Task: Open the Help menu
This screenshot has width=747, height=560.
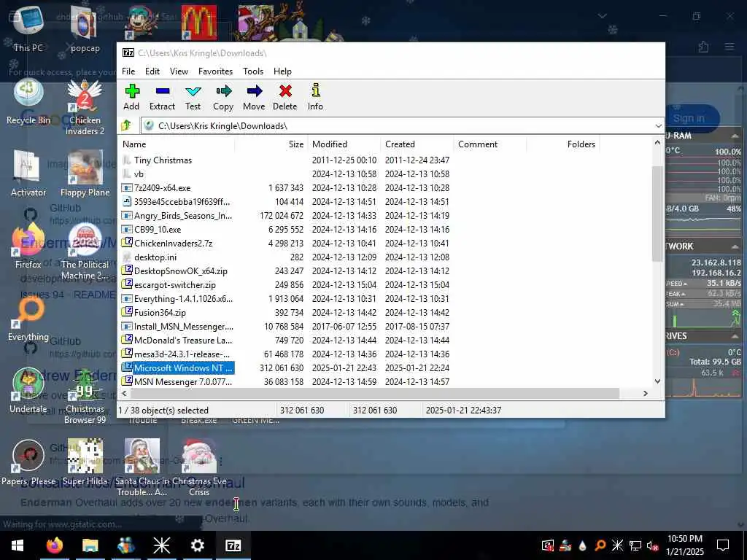Action: pos(282,71)
